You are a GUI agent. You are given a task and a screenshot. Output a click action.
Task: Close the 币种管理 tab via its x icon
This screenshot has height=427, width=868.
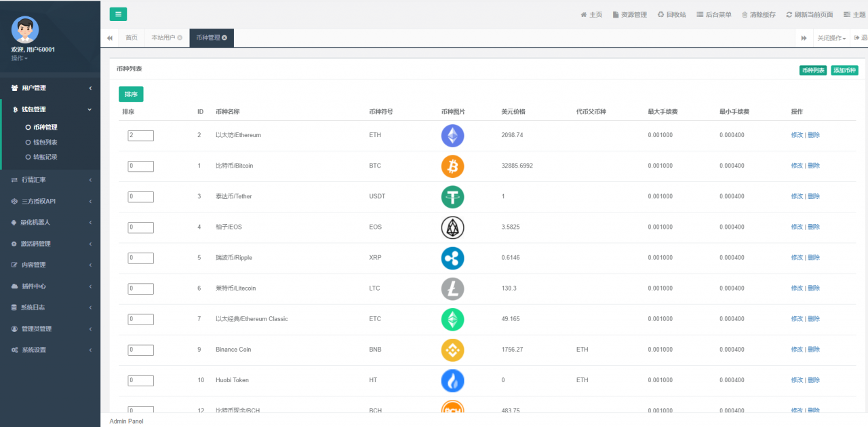click(224, 38)
